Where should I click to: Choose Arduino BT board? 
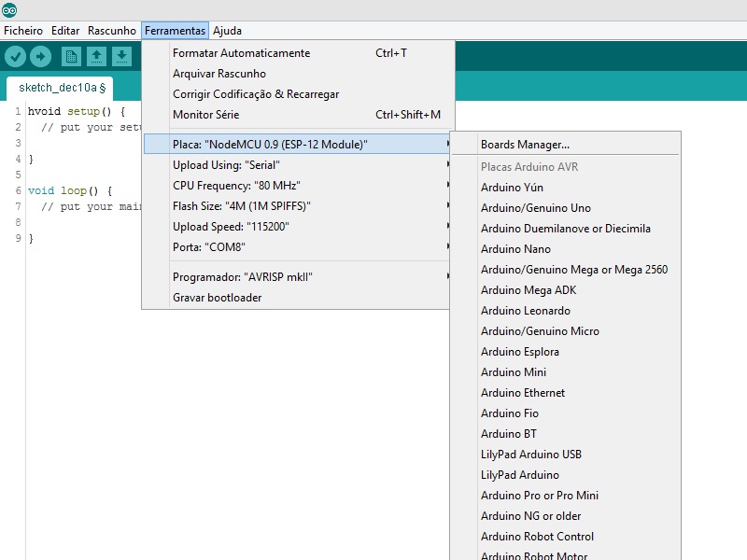tap(566, 433)
